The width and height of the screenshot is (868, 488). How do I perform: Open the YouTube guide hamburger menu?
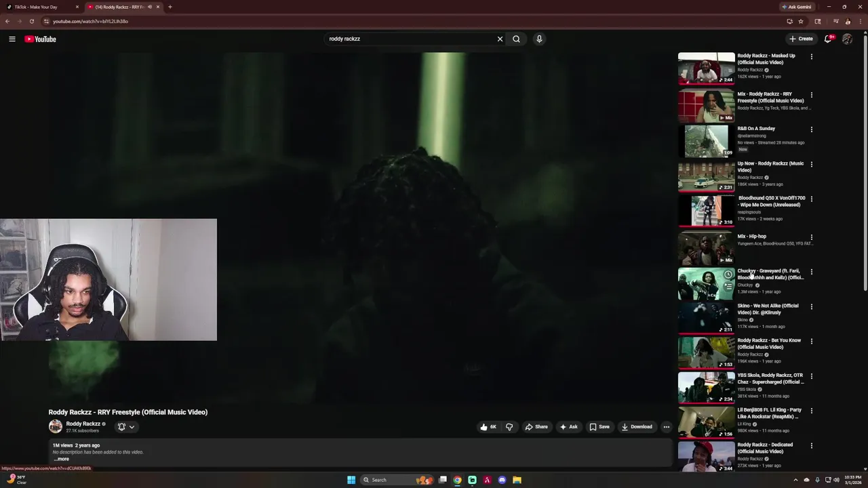click(12, 39)
